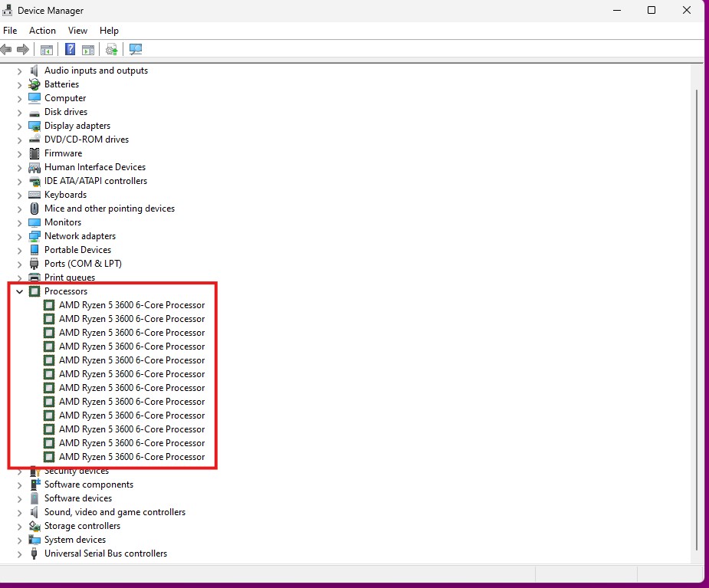The height and width of the screenshot is (588, 709).
Task: Expand the Network adapters category
Action: (20, 236)
